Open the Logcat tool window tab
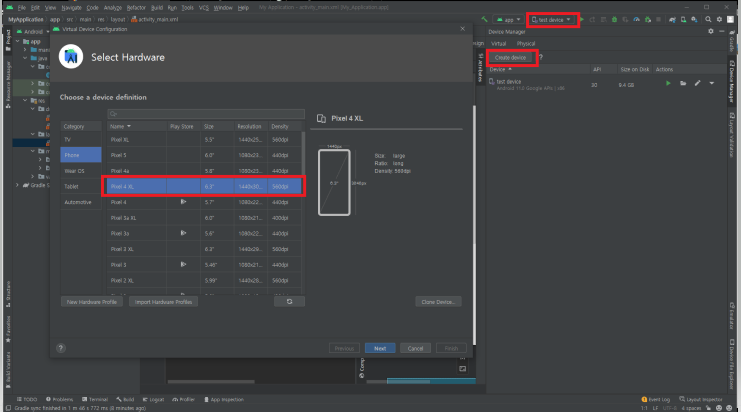The image size is (741, 412). pyautogui.click(x=153, y=399)
